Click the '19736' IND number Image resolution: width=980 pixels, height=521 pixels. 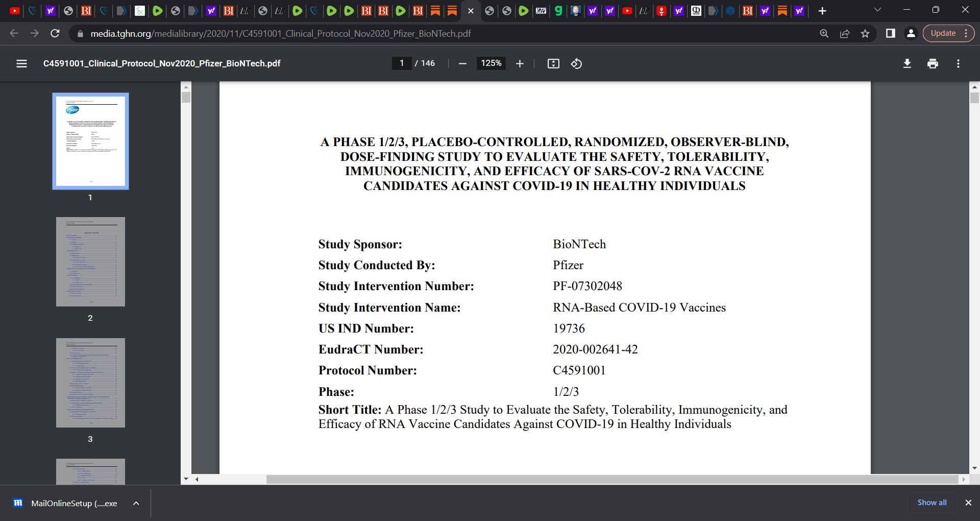tap(569, 328)
